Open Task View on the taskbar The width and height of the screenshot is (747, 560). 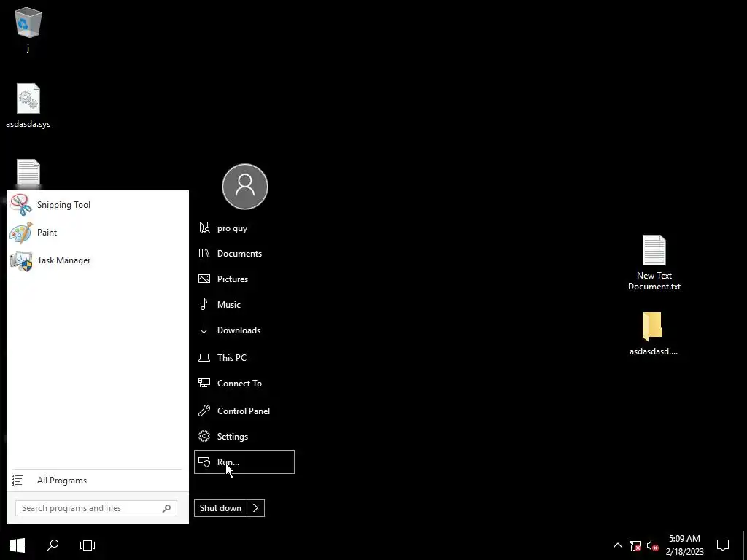88,545
